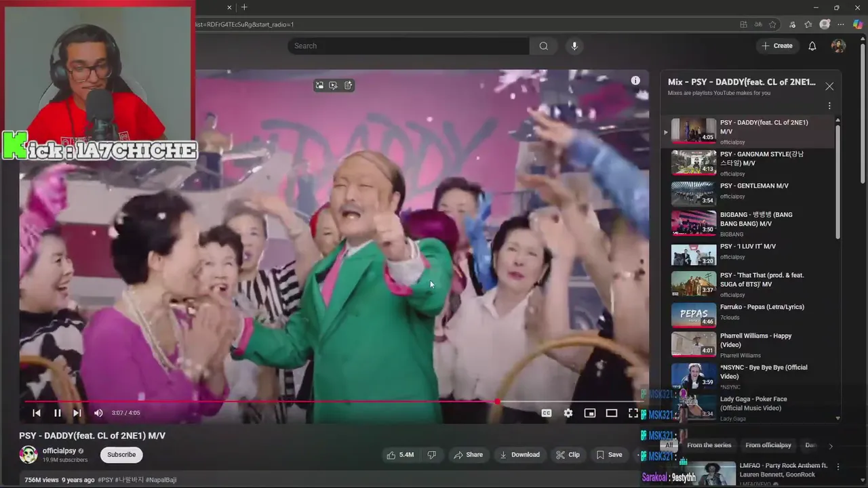
Task: Download the video
Action: pos(520,455)
